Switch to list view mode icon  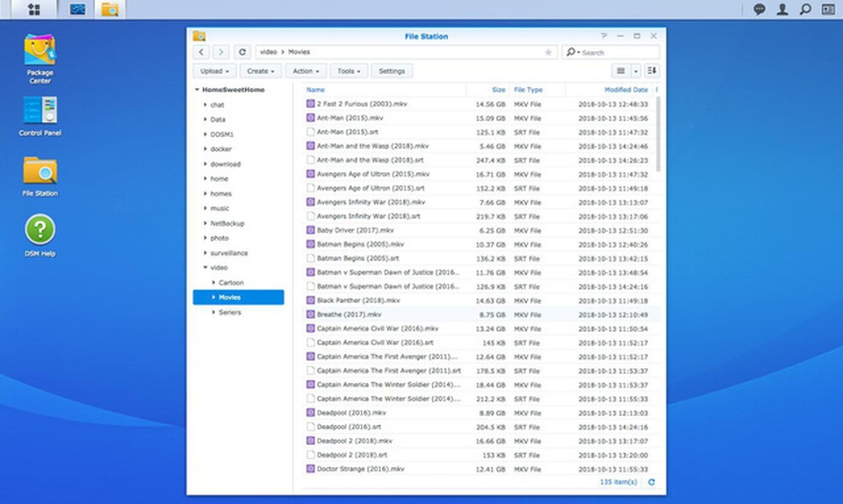[621, 71]
